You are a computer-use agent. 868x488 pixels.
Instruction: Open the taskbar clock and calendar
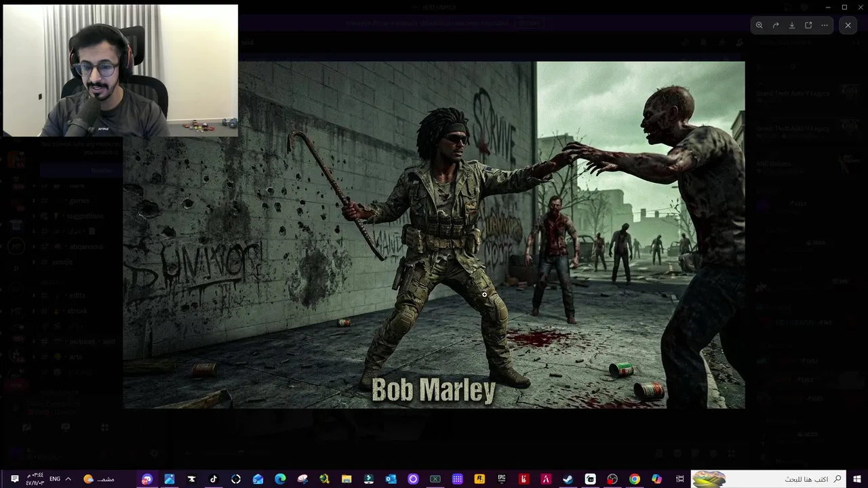coord(35,479)
